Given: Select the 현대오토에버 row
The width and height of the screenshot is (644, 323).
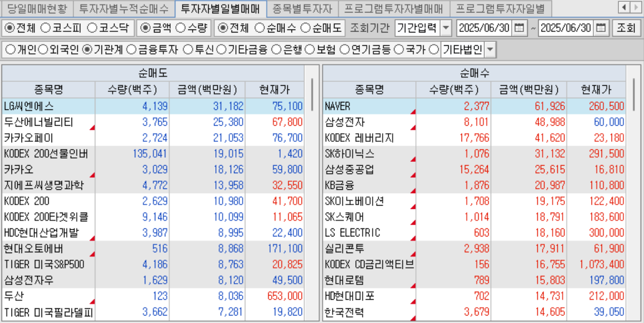Looking at the screenshot, I should tap(153, 249).
